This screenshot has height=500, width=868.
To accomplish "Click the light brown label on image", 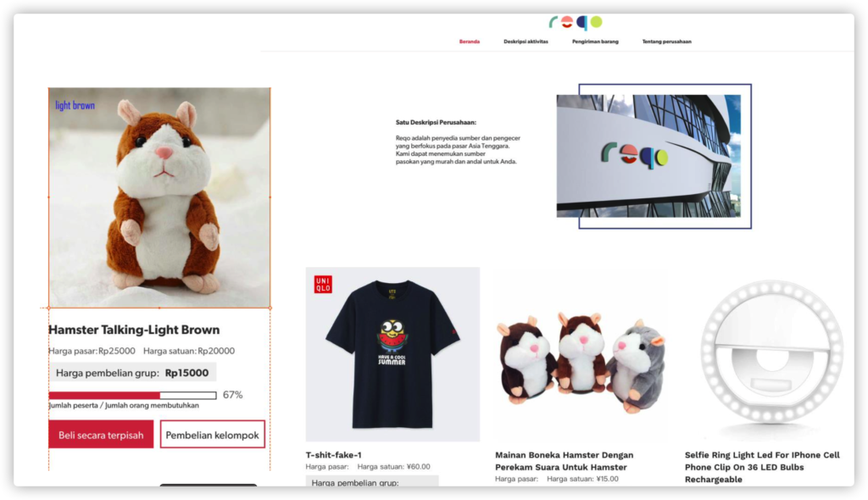I will [x=75, y=105].
